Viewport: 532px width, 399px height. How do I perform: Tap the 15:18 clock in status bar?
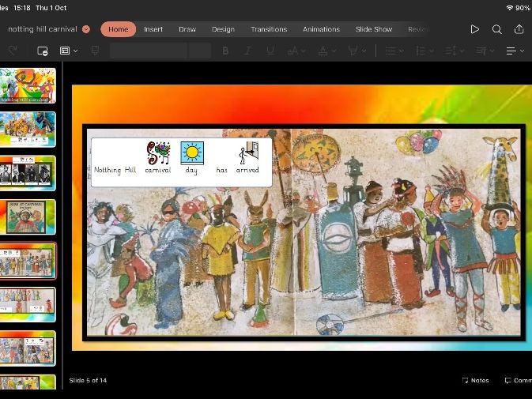click(22, 8)
